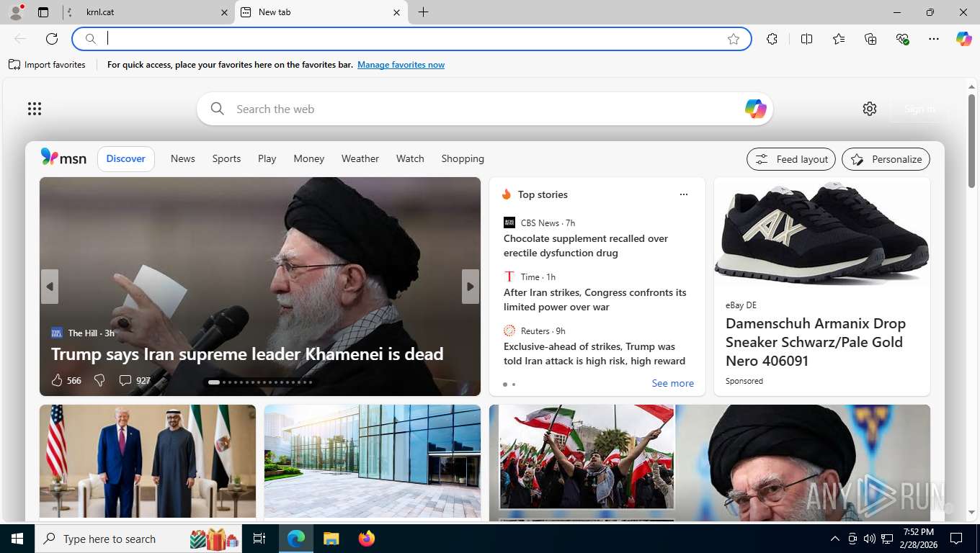This screenshot has width=980, height=553.
Task: Open the Extensions puzzle icon
Action: pos(772,39)
